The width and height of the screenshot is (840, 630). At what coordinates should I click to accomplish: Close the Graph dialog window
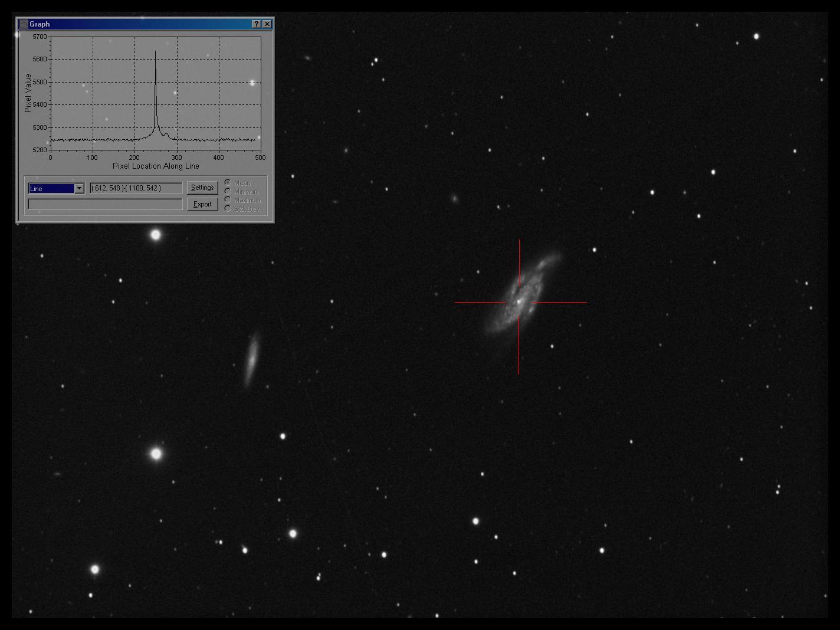click(267, 24)
